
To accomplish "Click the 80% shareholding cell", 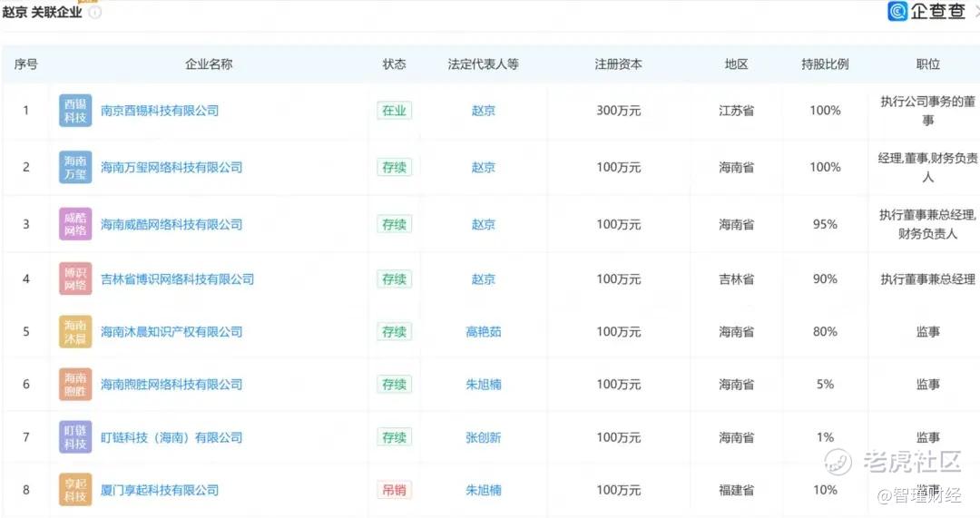I will tap(825, 332).
